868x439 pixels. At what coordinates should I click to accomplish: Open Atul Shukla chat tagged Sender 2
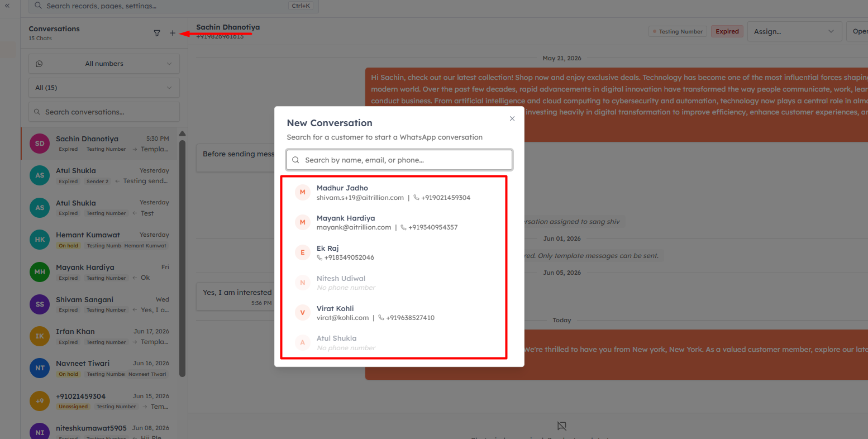pyautogui.click(x=99, y=175)
